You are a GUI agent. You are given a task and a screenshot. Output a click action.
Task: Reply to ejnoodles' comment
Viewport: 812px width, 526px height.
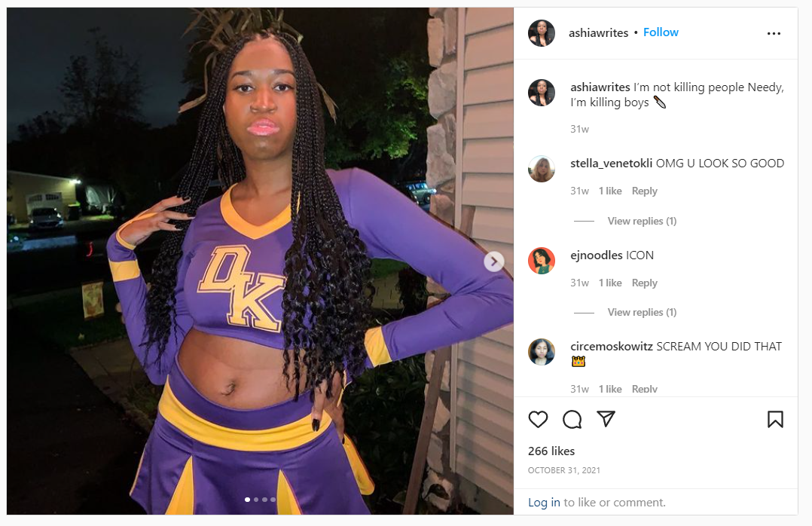(644, 283)
